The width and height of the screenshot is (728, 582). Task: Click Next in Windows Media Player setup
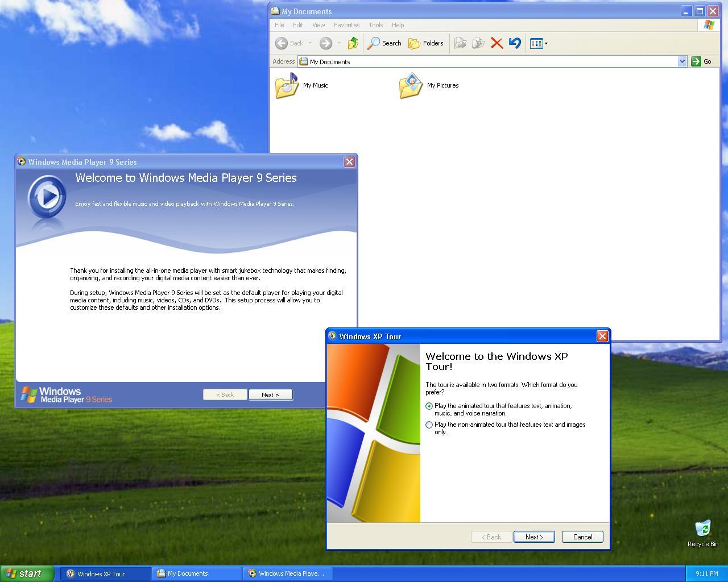coord(270,394)
